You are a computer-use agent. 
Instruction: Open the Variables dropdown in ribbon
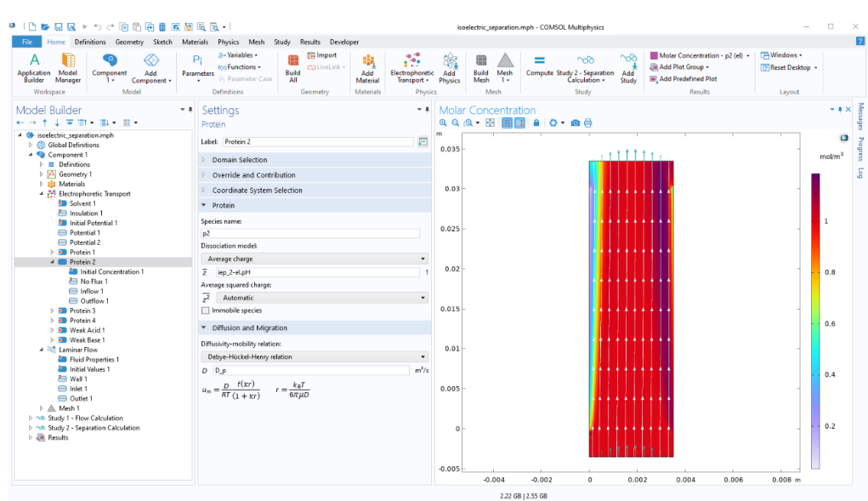[238, 55]
